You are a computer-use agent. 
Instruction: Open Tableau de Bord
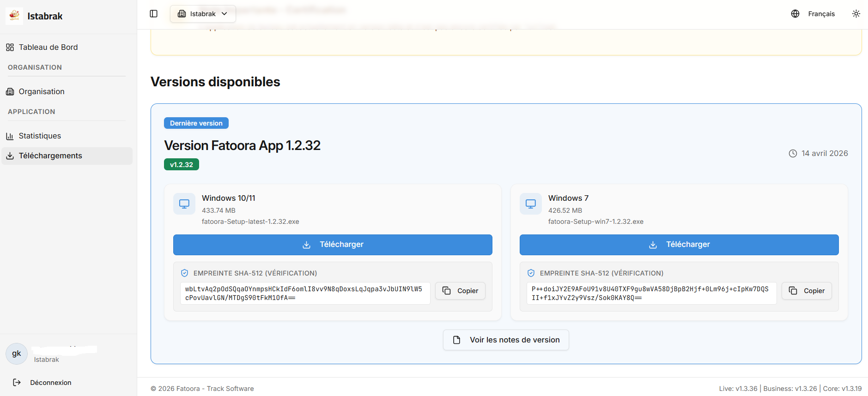[x=67, y=47]
